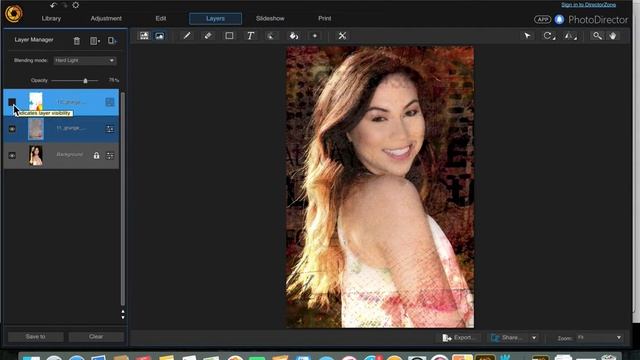Open adjustment options for Background layer
640x360 pixels.
click(x=110, y=155)
